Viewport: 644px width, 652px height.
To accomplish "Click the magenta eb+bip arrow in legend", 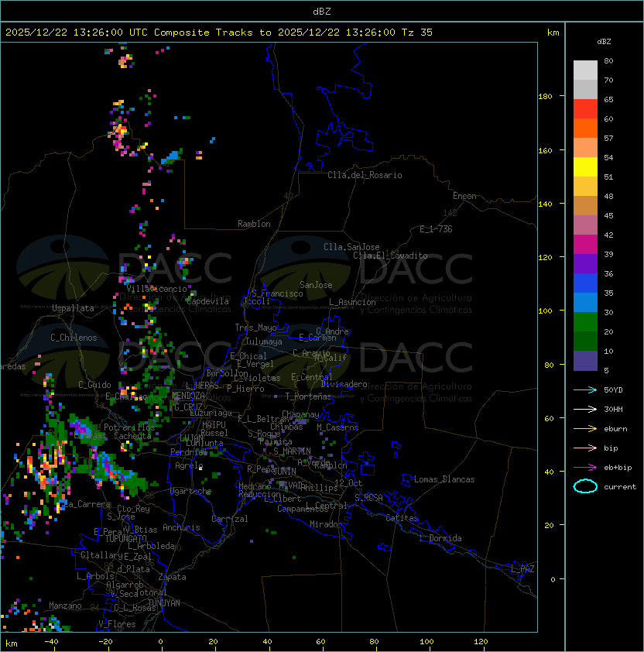I will click(x=585, y=468).
